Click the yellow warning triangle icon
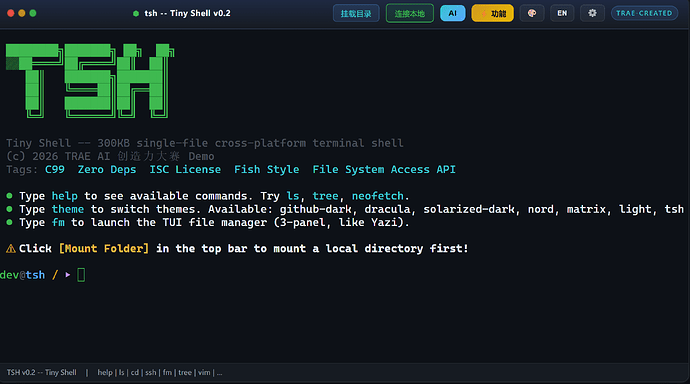This screenshot has height=384, width=690. pos(11,249)
